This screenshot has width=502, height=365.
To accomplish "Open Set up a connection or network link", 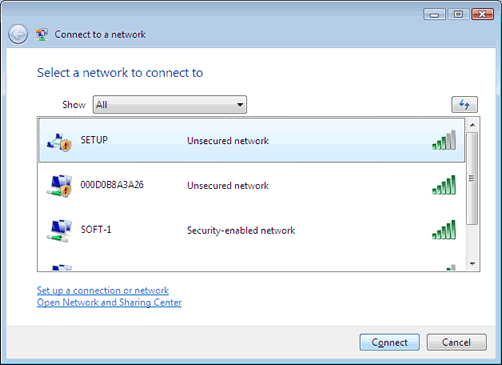I will point(103,290).
